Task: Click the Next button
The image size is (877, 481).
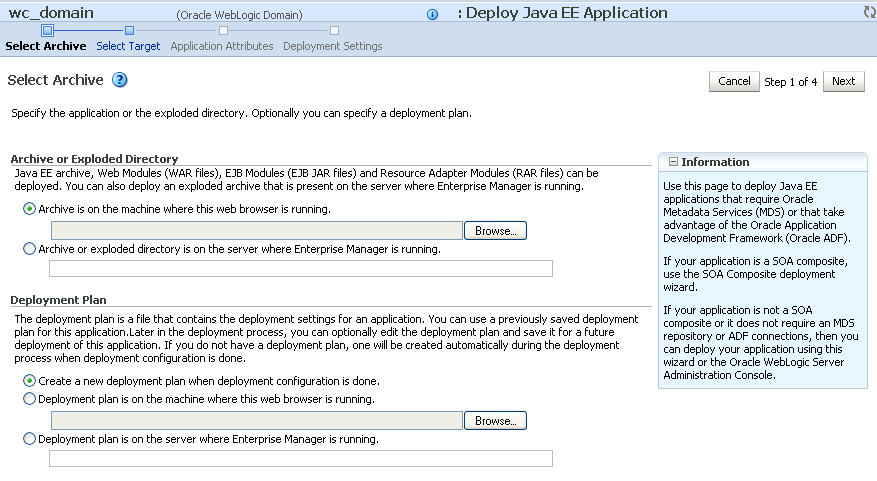Action: coord(843,81)
